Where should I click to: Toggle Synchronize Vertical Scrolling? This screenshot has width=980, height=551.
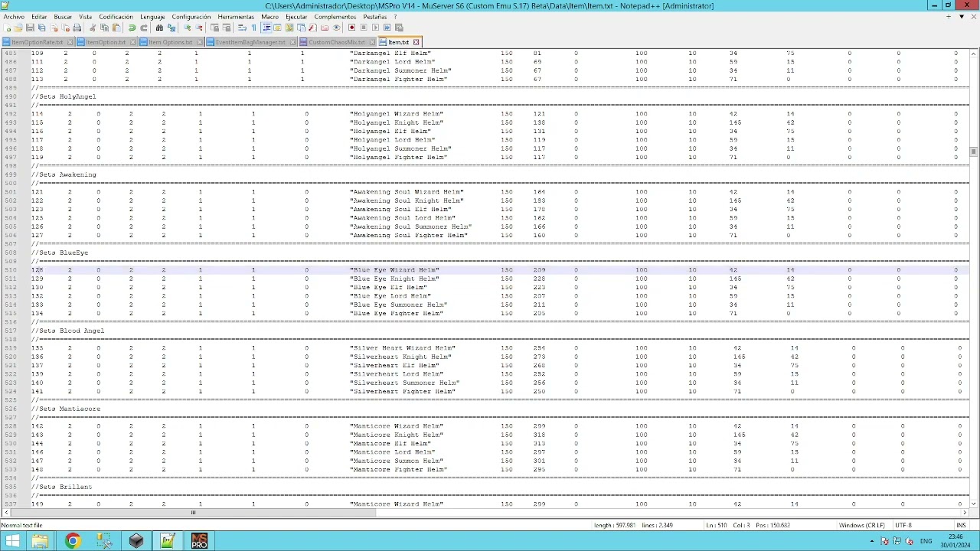214,28
